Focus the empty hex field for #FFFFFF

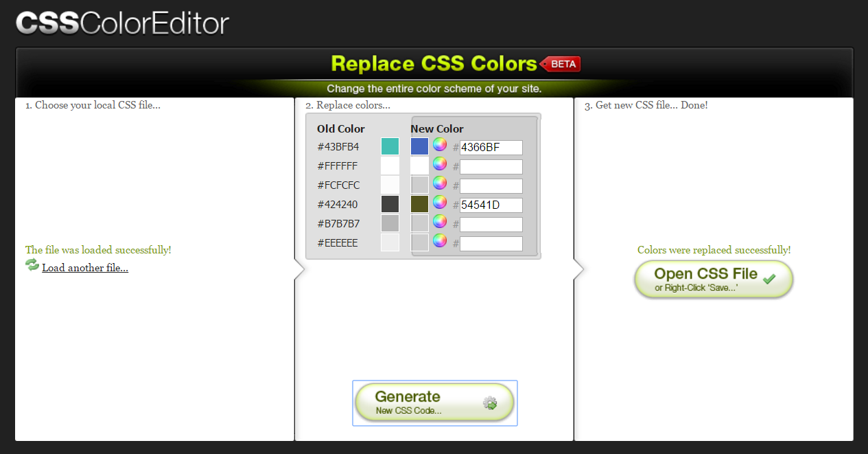[x=491, y=167]
